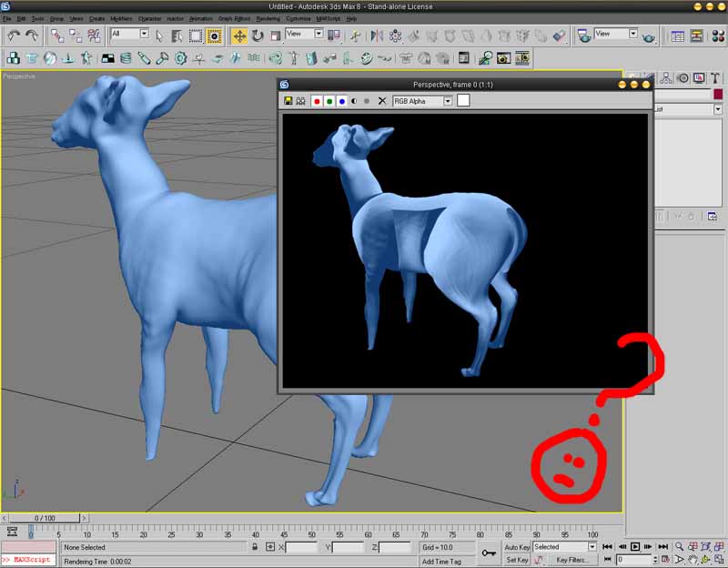Click Bind to Space Warp icon
Image resolution: width=728 pixels, height=568 pixels.
point(94,35)
